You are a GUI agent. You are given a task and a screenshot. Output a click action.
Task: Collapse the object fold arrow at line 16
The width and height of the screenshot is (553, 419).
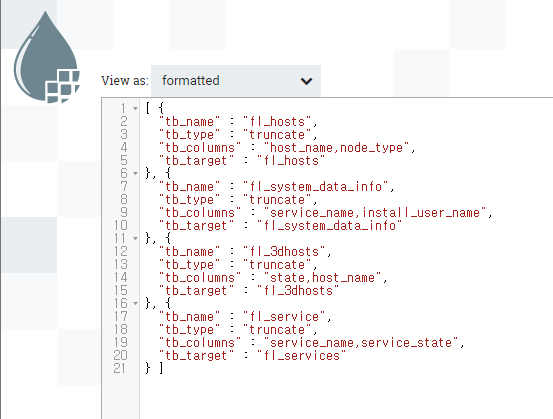[x=135, y=303]
